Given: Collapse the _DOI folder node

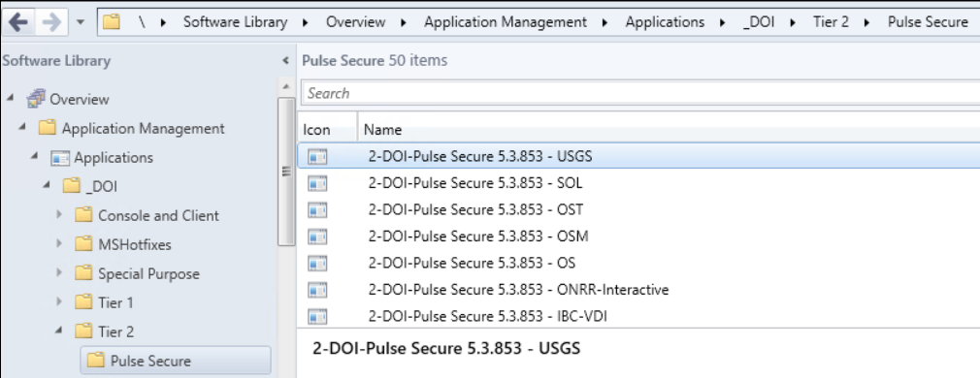Looking at the screenshot, I should (x=48, y=185).
